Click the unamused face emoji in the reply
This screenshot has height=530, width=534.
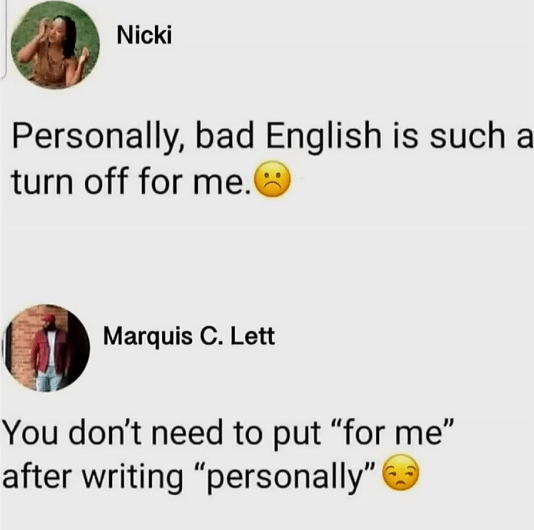(401, 472)
